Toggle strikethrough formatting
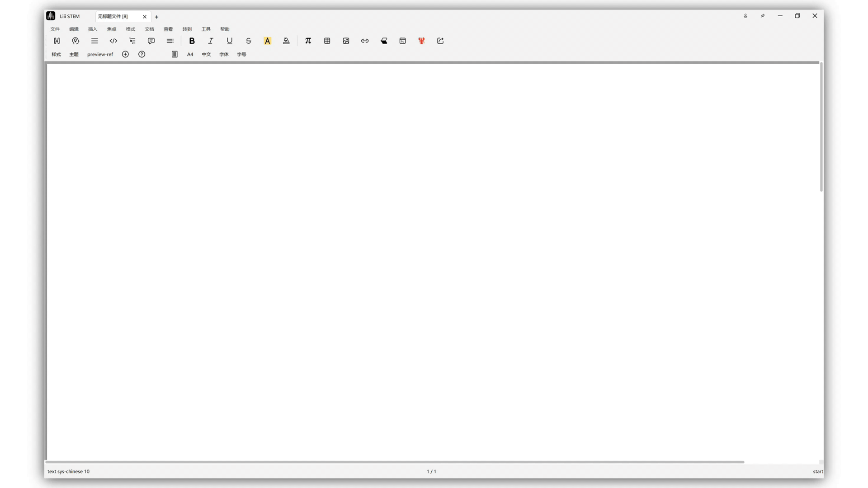The width and height of the screenshot is (868, 488). coord(248,41)
